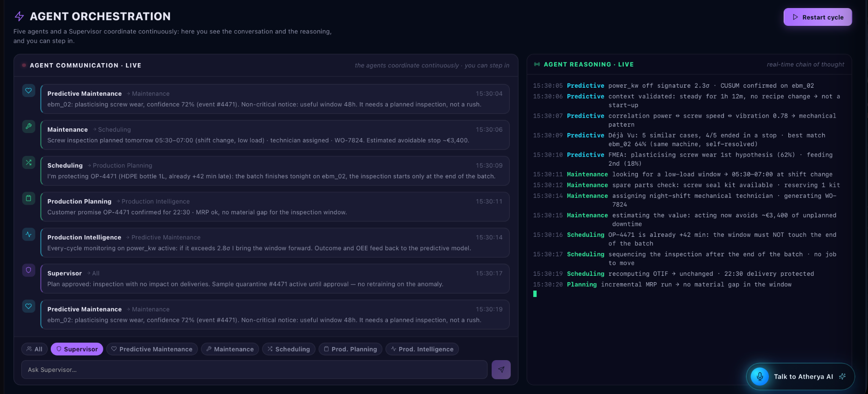The height and width of the screenshot is (394, 868).
Task: Click the sparkle icon after Talk to Atherya AI
Action: coord(843,376)
